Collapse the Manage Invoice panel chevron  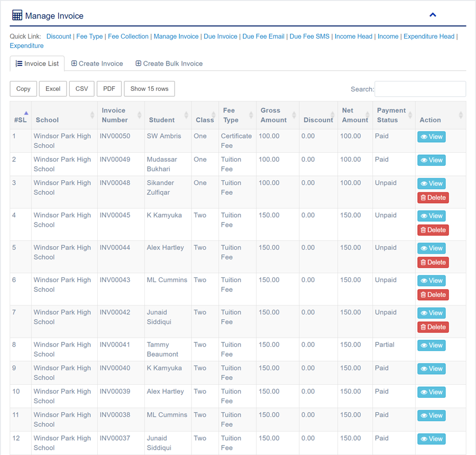coord(433,15)
